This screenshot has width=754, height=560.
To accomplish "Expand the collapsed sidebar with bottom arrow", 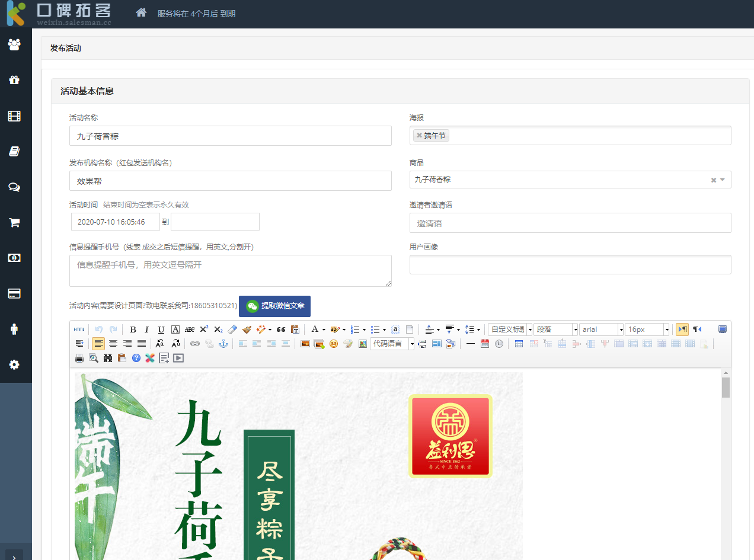I will click(x=14, y=556).
